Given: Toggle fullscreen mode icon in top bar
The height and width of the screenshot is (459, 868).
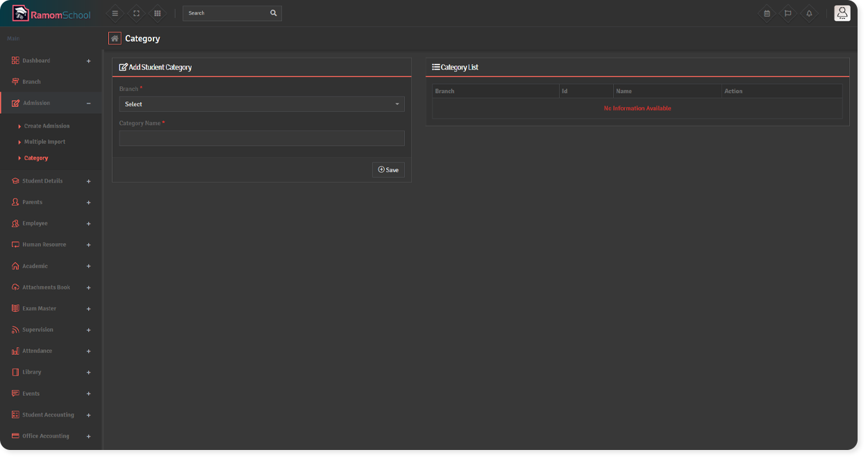Looking at the screenshot, I should (136, 13).
